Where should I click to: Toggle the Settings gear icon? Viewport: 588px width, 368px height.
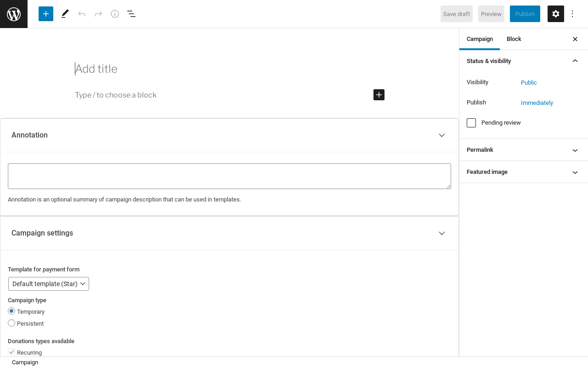tap(556, 14)
